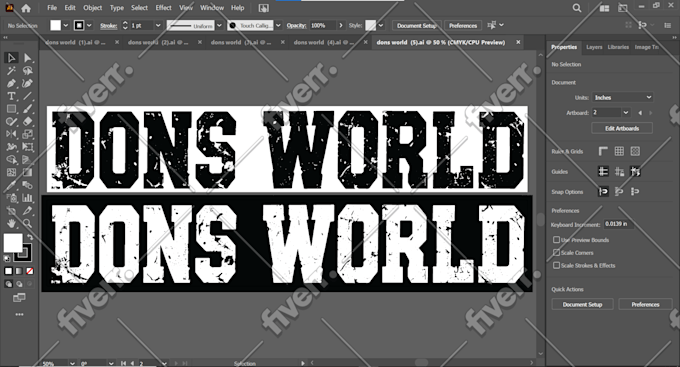Choose the Free Transform tool

point(28,147)
